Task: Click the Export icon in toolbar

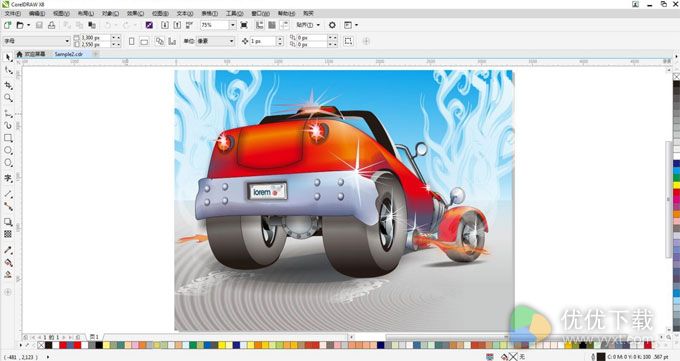Action: [177, 25]
